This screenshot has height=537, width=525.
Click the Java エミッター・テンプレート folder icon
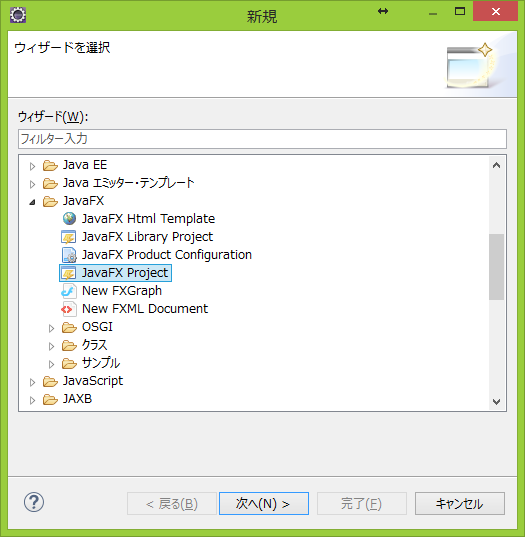[x=50, y=184]
